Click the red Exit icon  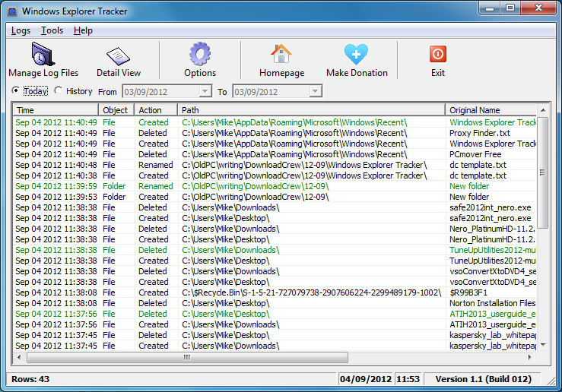pyautogui.click(x=437, y=55)
